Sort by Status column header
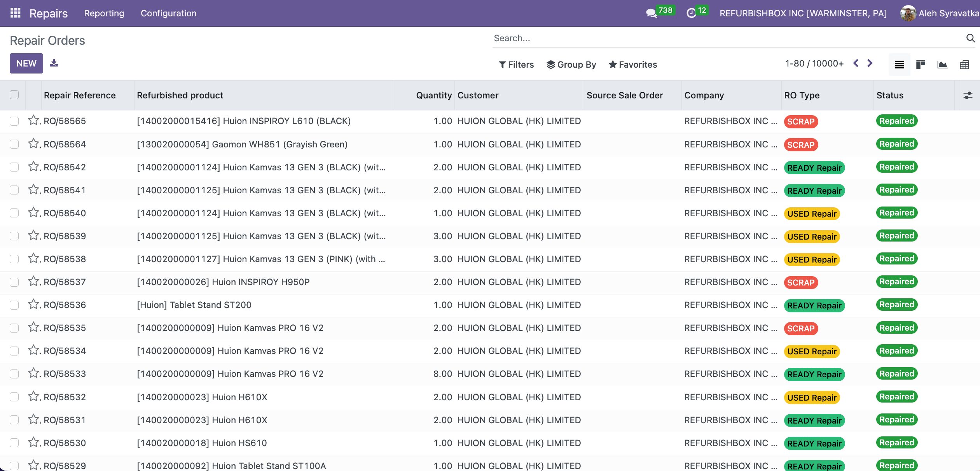This screenshot has width=980, height=471. tap(890, 95)
